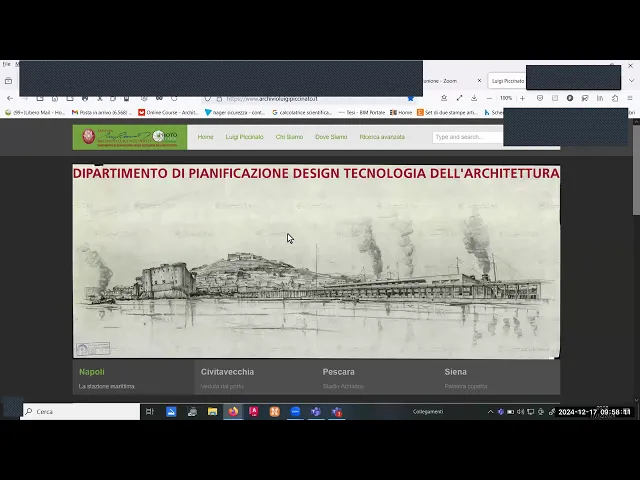The height and width of the screenshot is (480, 640).
Task: Click the battery icon in system tray
Action: [510, 412]
